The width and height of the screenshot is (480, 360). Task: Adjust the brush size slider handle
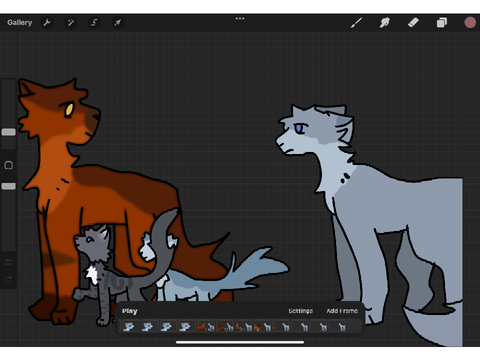click(9, 132)
